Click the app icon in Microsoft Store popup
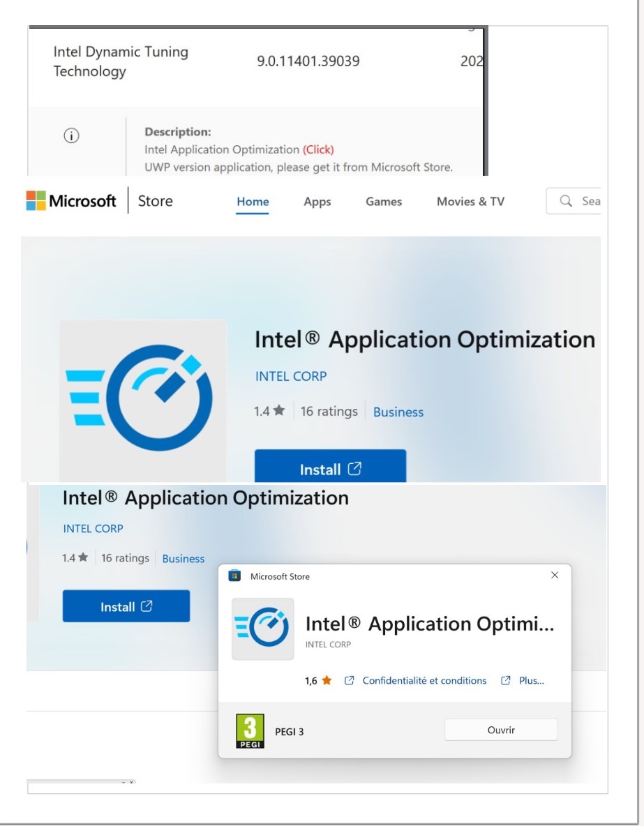The width and height of the screenshot is (644, 826). tap(262, 629)
